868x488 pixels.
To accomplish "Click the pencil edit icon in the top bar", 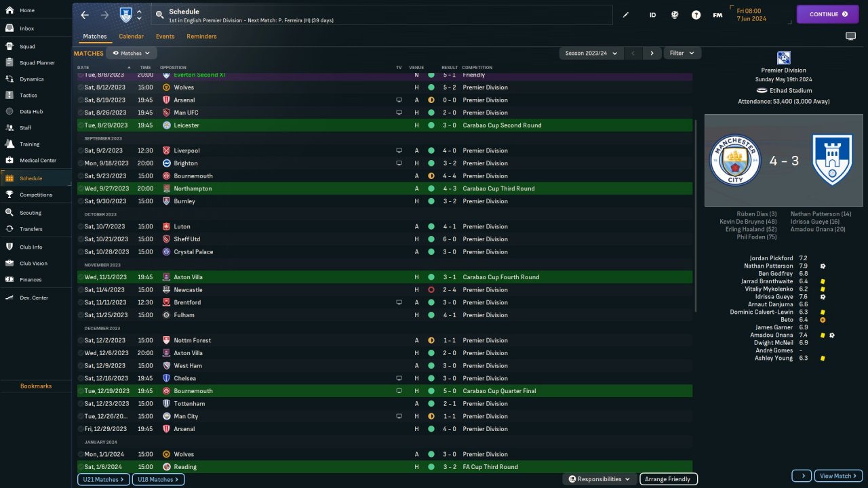I will pyautogui.click(x=626, y=15).
